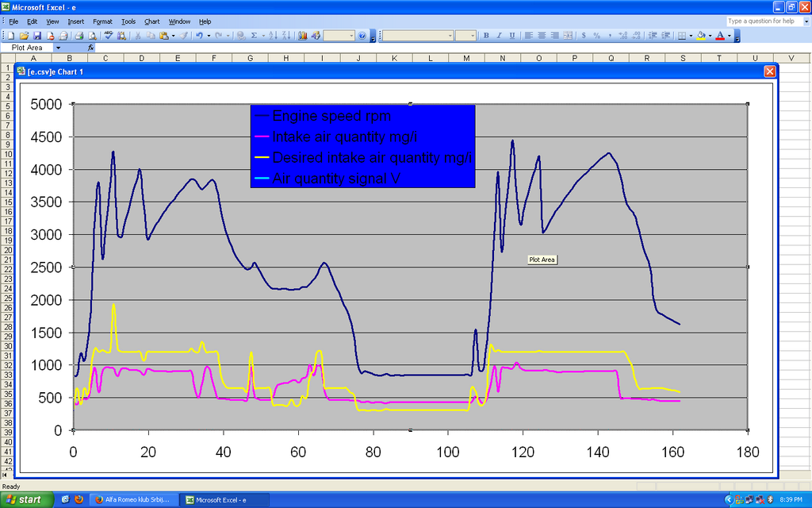Apply Percent Style with the % icon
812x508 pixels.
(x=596, y=35)
